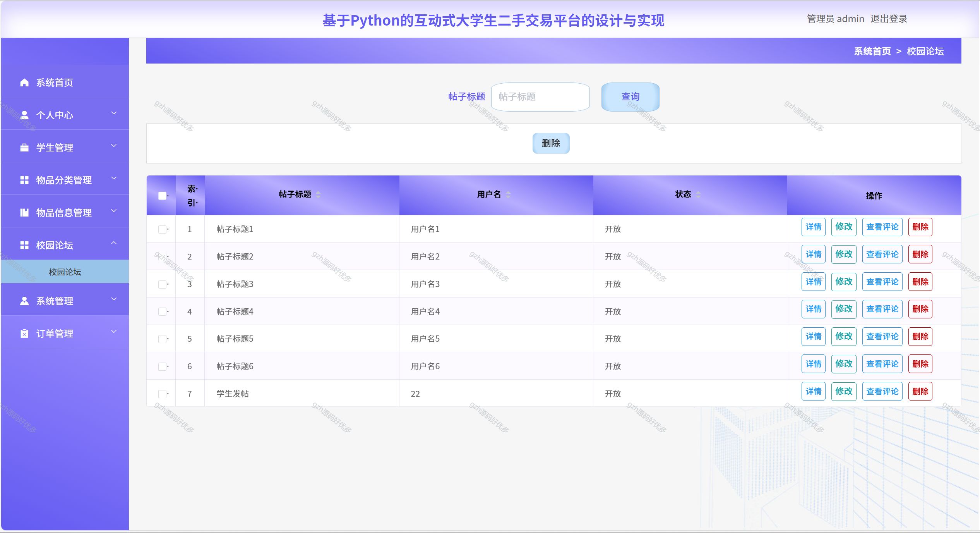
Task: Click the red 删除 button for 帖子标题5
Action: [x=920, y=337]
